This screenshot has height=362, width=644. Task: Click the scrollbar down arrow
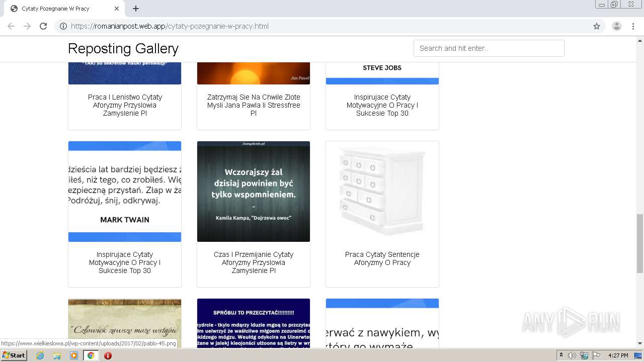[x=640, y=344]
